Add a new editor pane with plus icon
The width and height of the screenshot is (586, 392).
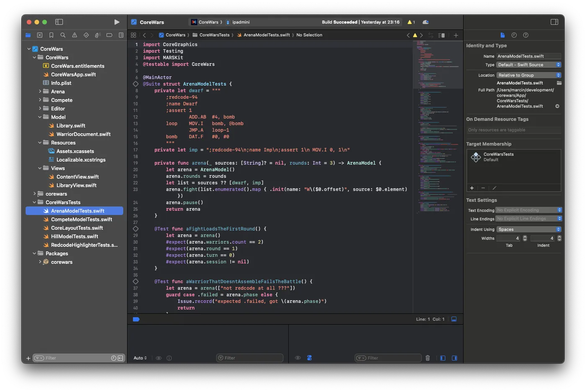tap(456, 35)
